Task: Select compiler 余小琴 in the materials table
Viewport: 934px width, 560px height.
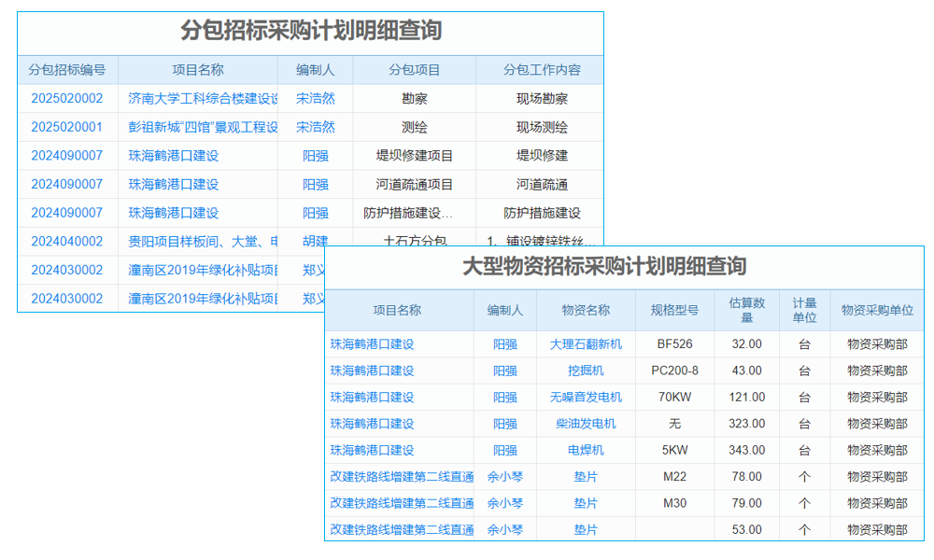Action: coord(504,476)
